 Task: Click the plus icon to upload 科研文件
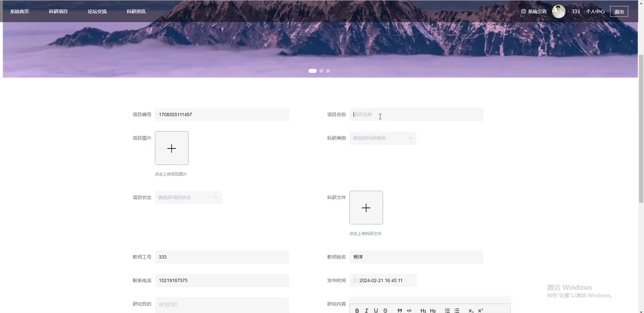[x=366, y=208]
